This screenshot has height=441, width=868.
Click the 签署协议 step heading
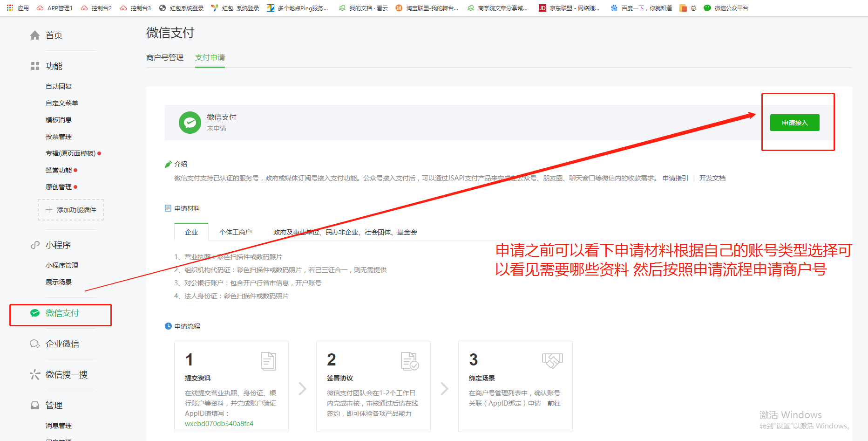pyautogui.click(x=340, y=378)
